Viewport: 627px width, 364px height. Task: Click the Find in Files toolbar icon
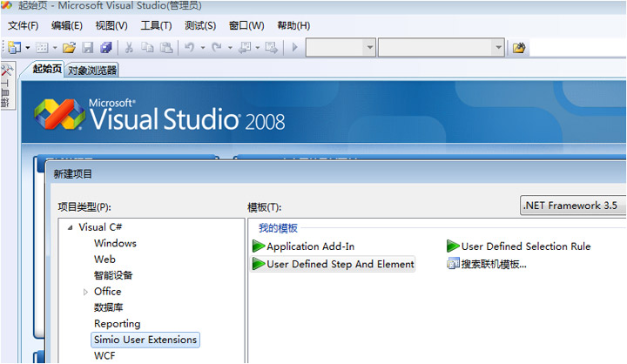point(519,48)
